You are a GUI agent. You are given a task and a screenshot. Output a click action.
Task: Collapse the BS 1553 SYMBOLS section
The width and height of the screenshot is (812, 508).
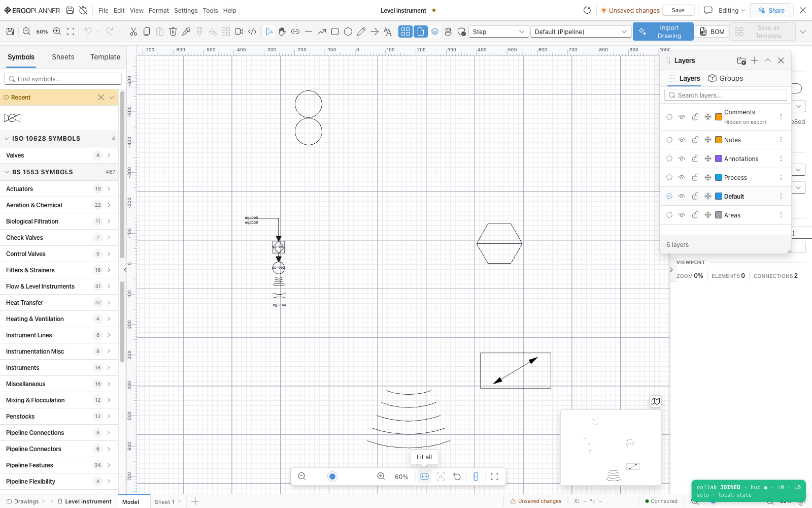[59, 172]
